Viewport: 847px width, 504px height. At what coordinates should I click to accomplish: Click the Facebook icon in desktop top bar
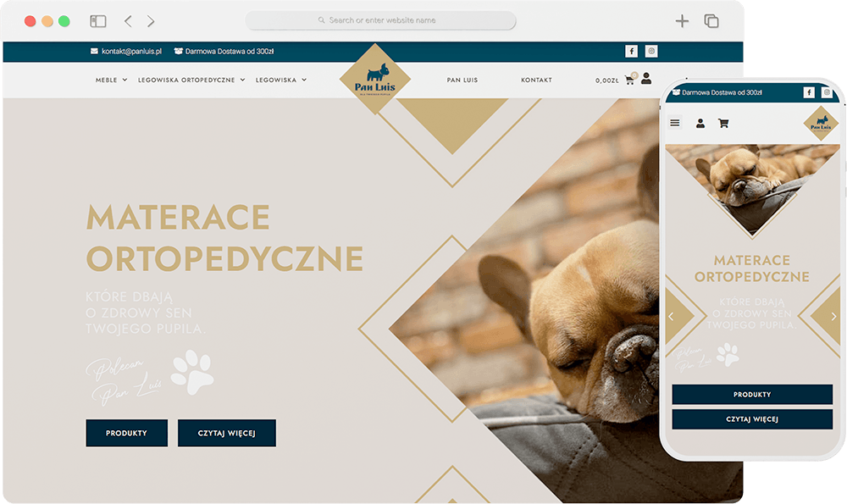click(632, 52)
